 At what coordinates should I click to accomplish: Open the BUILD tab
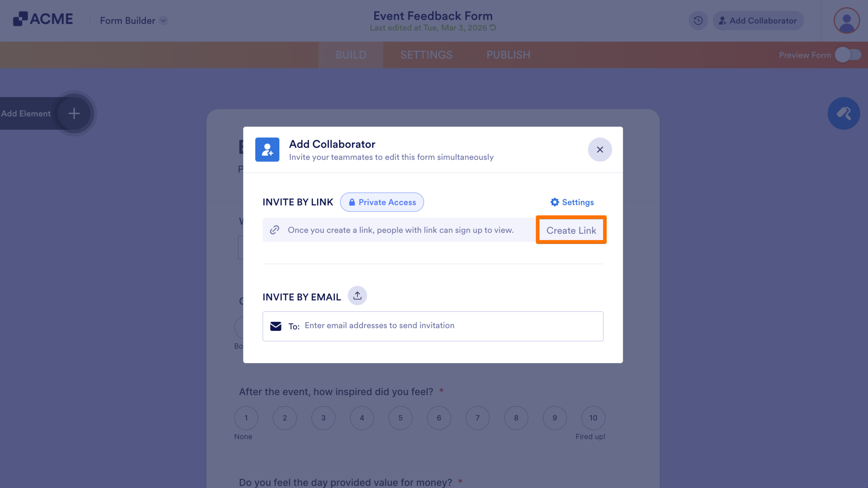(x=351, y=55)
